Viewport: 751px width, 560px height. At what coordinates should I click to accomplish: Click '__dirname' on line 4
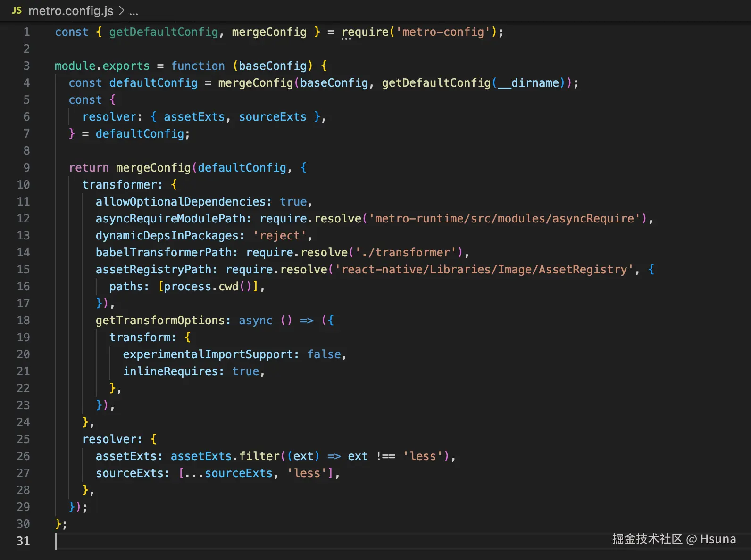click(x=528, y=83)
